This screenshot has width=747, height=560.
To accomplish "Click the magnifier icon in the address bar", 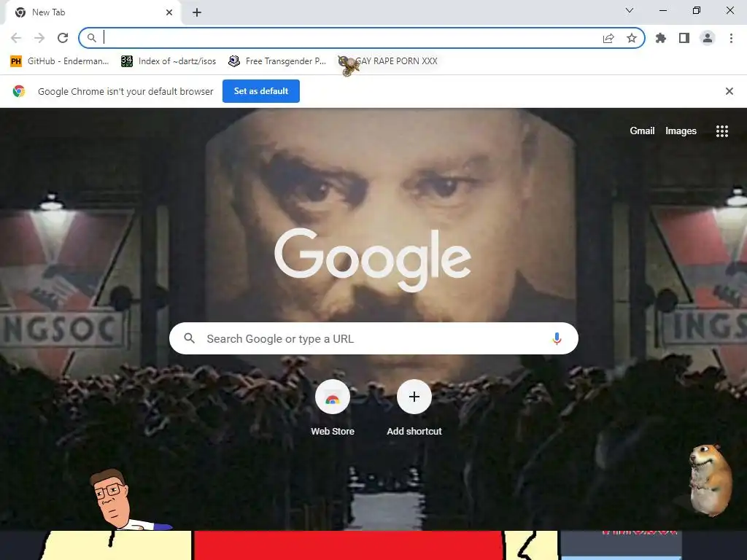I will pyautogui.click(x=91, y=38).
